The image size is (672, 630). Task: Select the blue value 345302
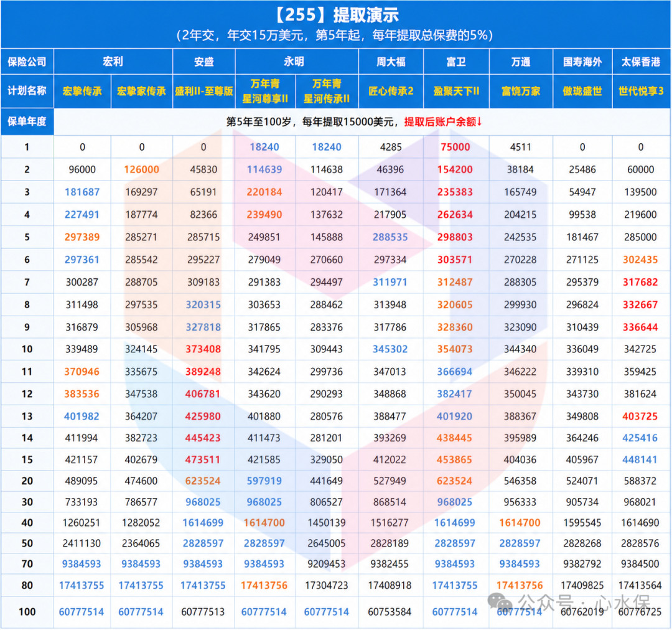point(390,349)
